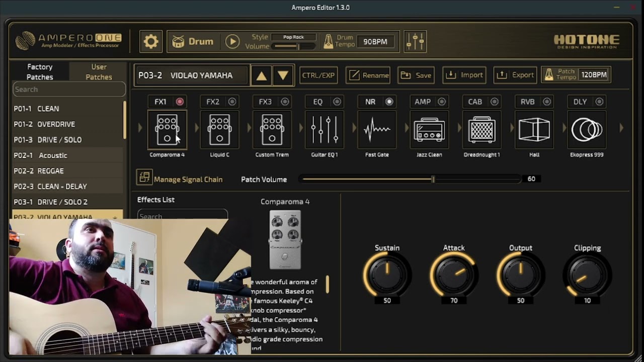Switch to User Patches tab
The height and width of the screenshot is (362, 644).
(99, 71)
